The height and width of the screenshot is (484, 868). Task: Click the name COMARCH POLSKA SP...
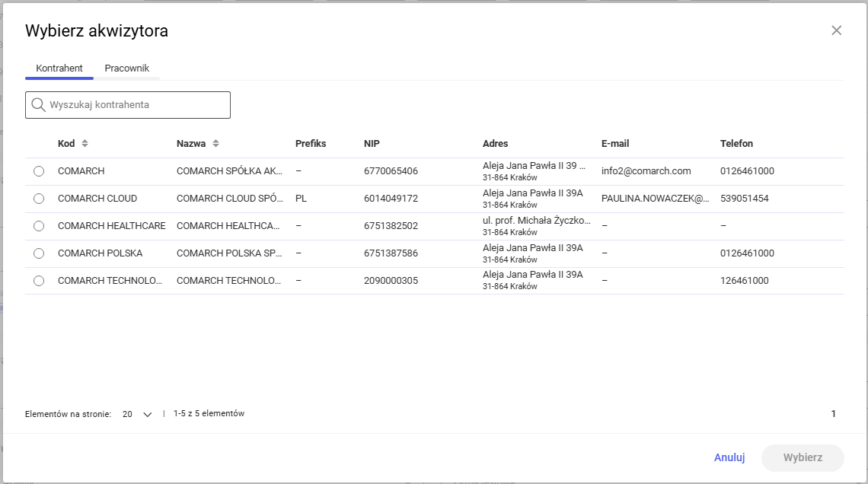click(x=229, y=253)
